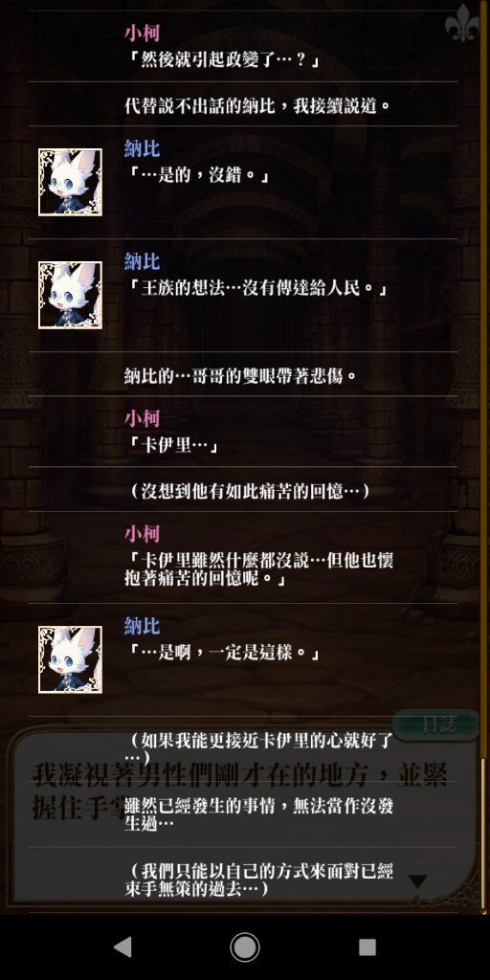Viewport: 490px width, 980px height.
Task: Select the log line 「然後就引起政變了…?」
Action: pos(224,61)
